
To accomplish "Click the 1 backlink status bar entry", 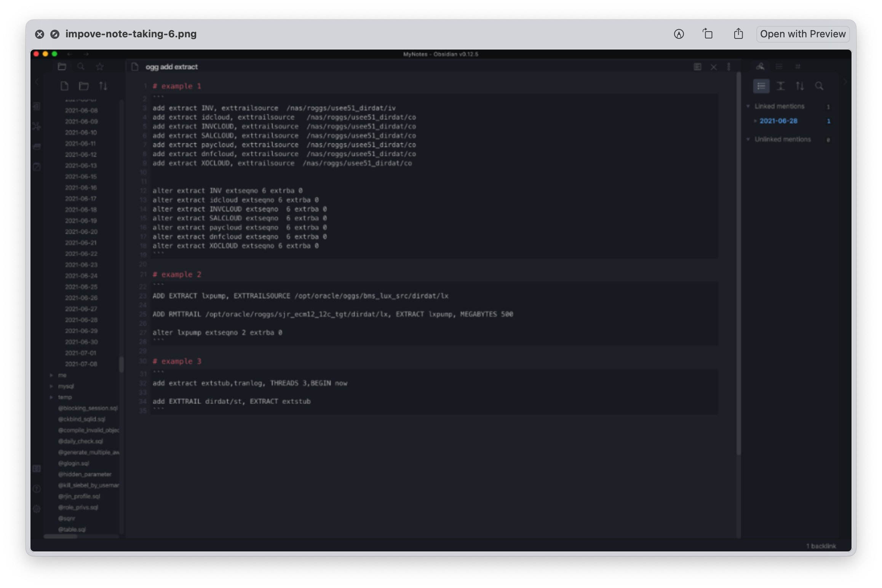I will coord(821,546).
